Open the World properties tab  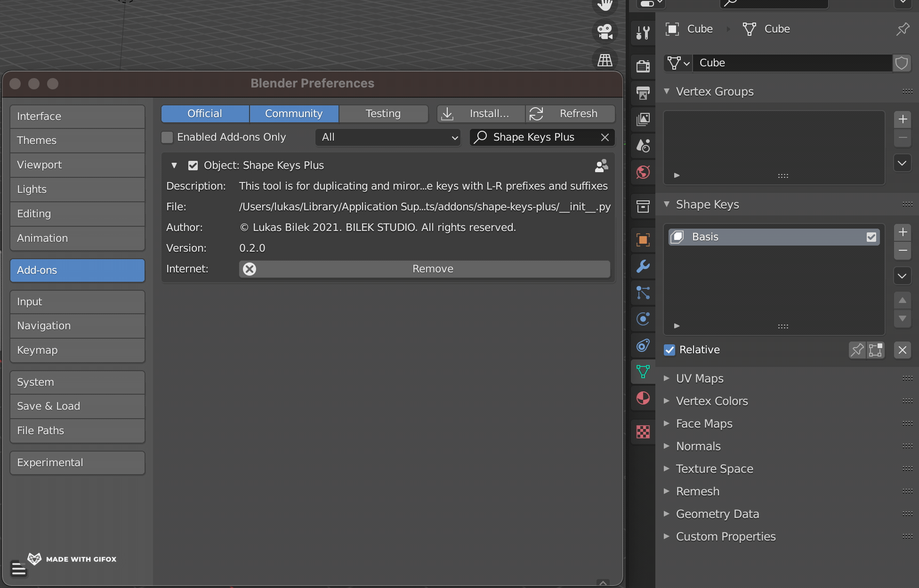pos(643,172)
